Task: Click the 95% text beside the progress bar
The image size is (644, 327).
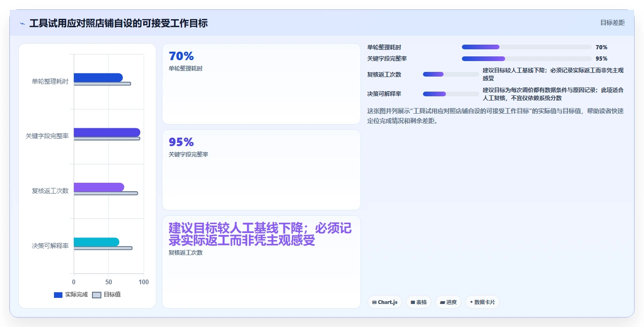Action: coord(601,59)
